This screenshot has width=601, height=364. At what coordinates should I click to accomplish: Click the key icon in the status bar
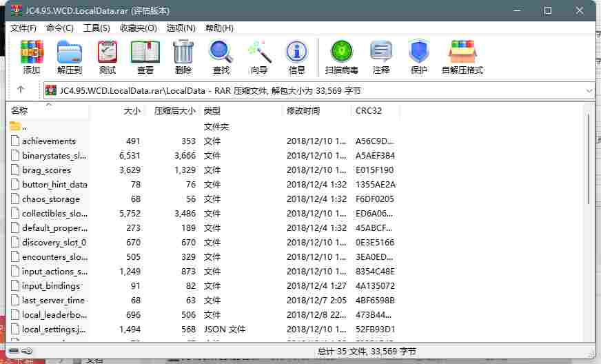(27, 351)
